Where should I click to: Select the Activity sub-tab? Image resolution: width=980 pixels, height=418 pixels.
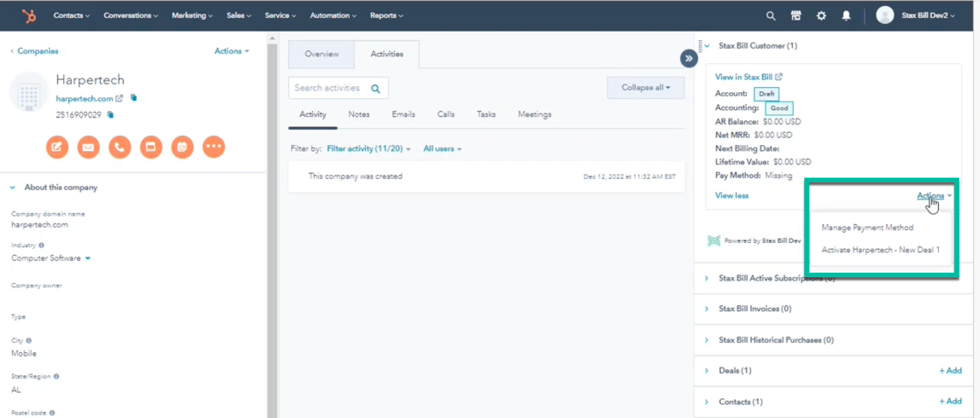pos(313,114)
